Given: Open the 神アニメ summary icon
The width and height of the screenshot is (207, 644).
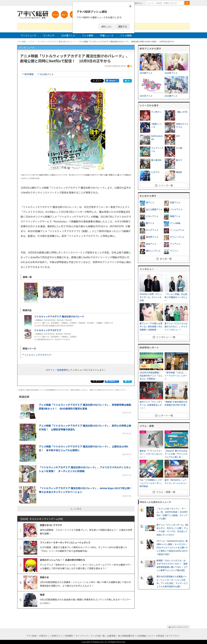Looking at the screenshot, I should 142,203.
